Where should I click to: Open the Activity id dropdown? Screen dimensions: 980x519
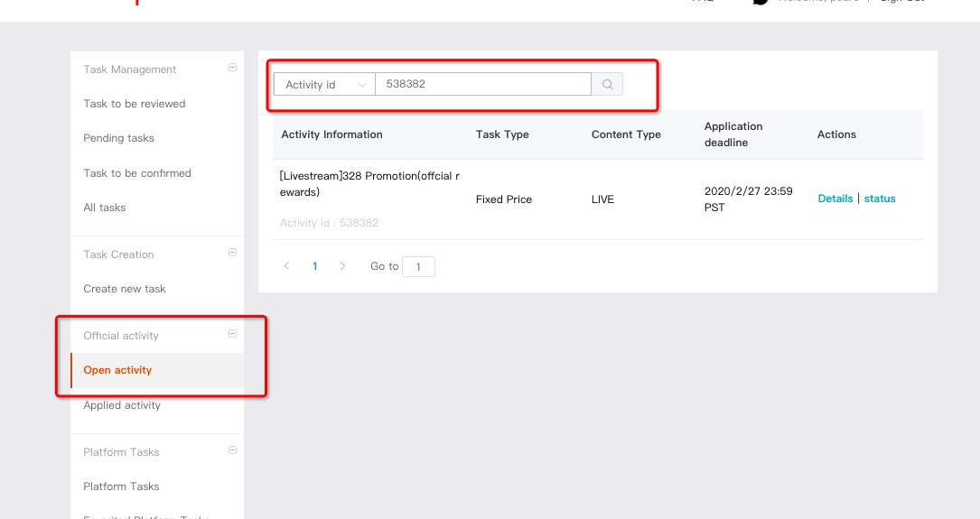(324, 84)
